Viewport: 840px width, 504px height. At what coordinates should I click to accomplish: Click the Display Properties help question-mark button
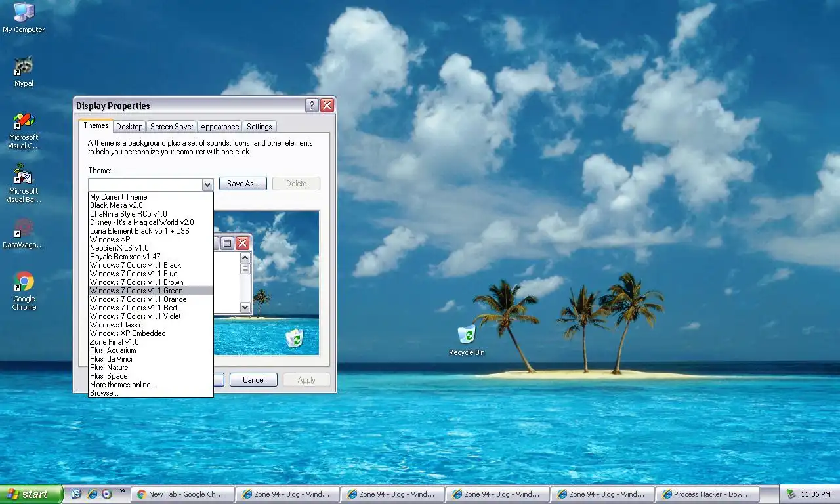point(312,106)
